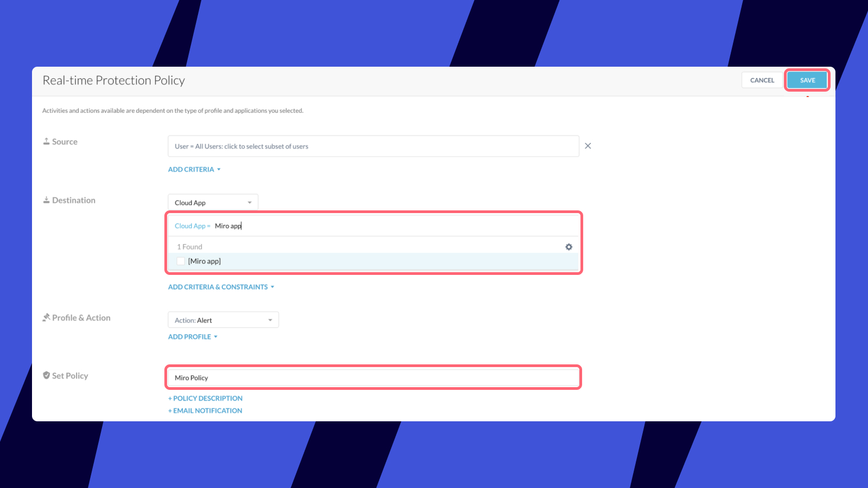Expand the Add Profile menu
This screenshot has width=868, height=488.
click(x=193, y=337)
